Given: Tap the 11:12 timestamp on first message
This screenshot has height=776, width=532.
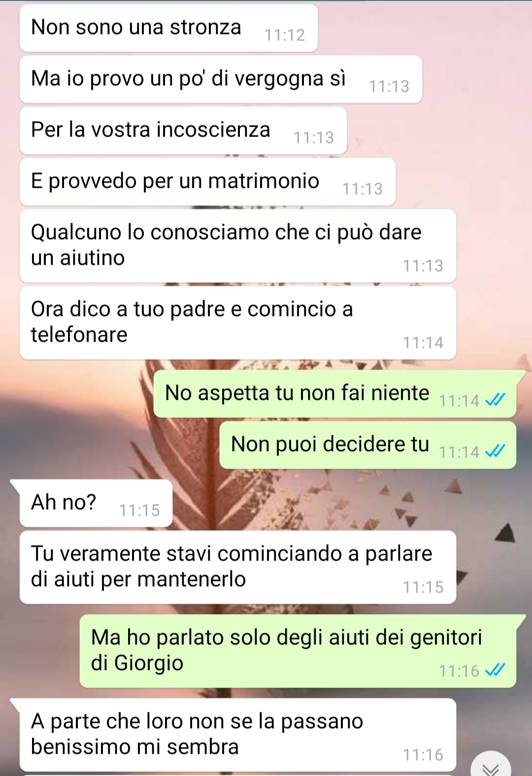Looking at the screenshot, I should (285, 35).
